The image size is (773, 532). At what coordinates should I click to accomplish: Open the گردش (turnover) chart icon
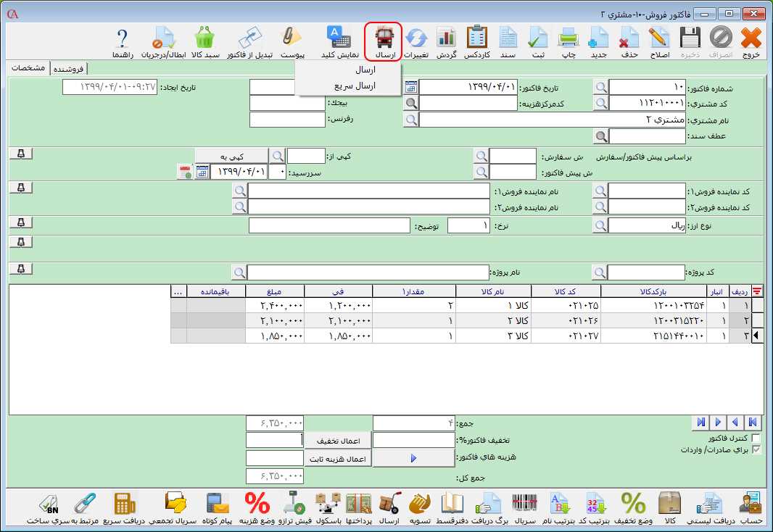tap(446, 41)
